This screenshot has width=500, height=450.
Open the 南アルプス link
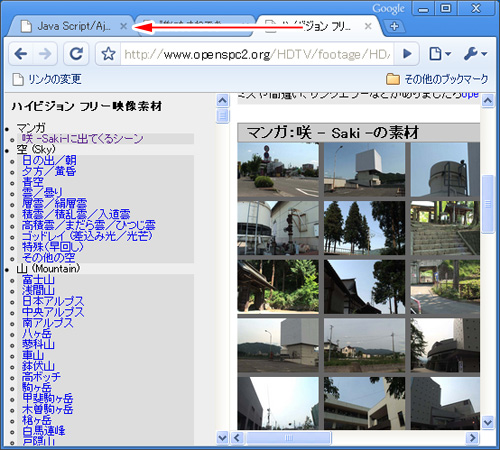(x=48, y=323)
